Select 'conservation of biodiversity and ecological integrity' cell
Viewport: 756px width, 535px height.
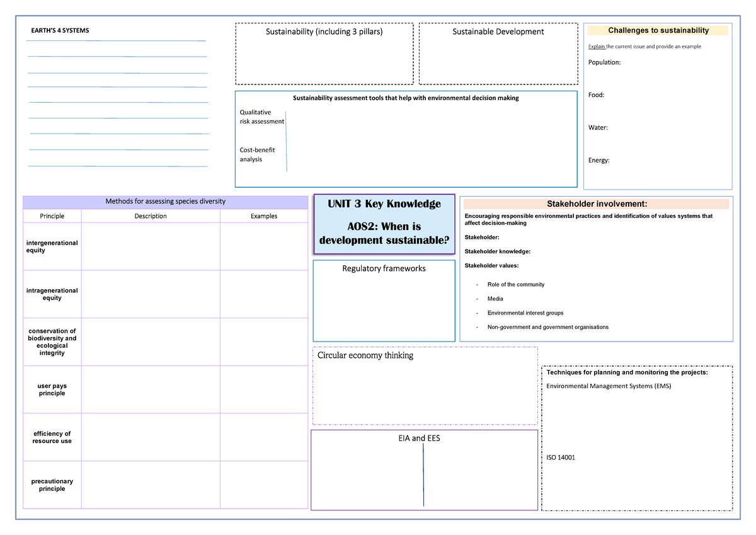click(52, 342)
